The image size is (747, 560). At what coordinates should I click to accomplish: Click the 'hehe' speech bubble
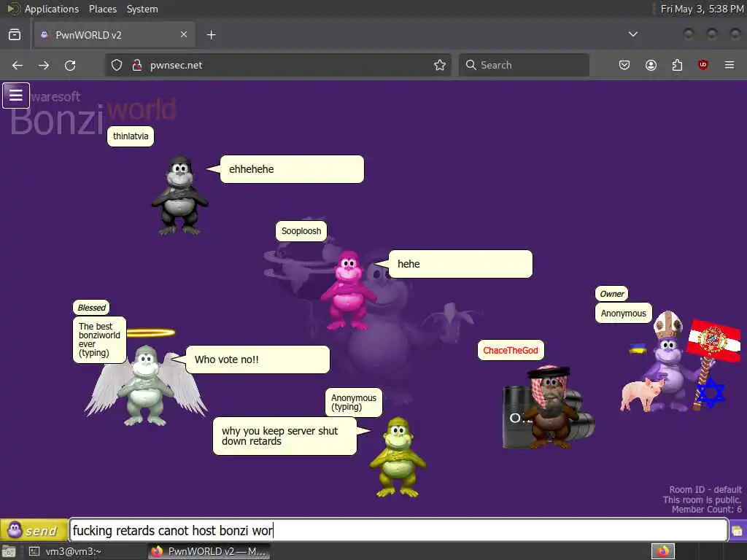pos(461,264)
